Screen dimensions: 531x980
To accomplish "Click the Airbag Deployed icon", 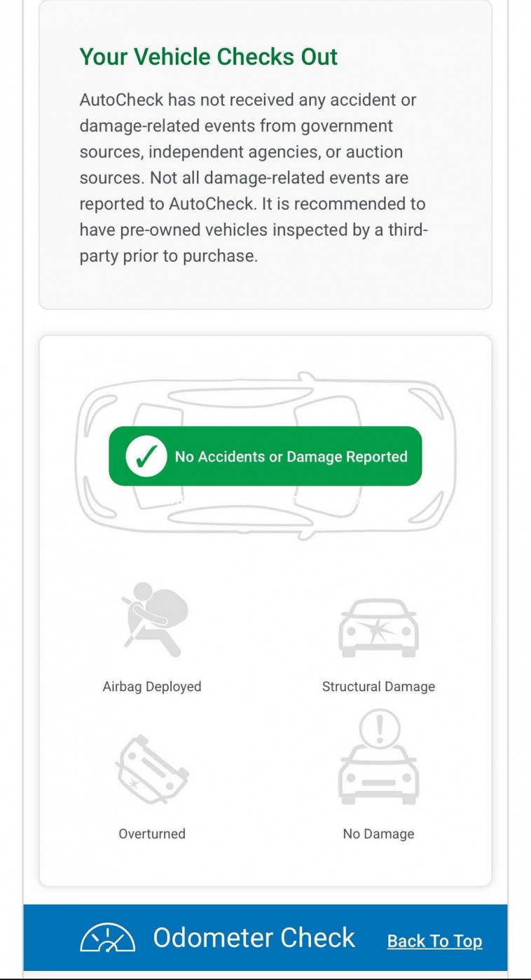I will [x=152, y=618].
